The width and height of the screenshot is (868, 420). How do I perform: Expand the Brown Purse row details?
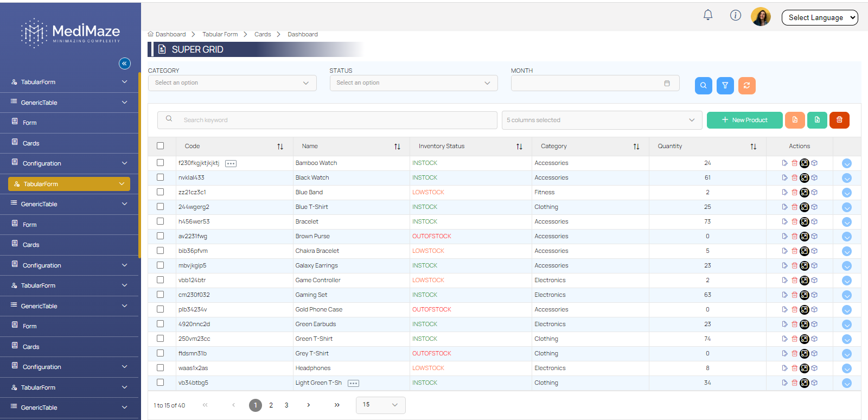tap(846, 237)
